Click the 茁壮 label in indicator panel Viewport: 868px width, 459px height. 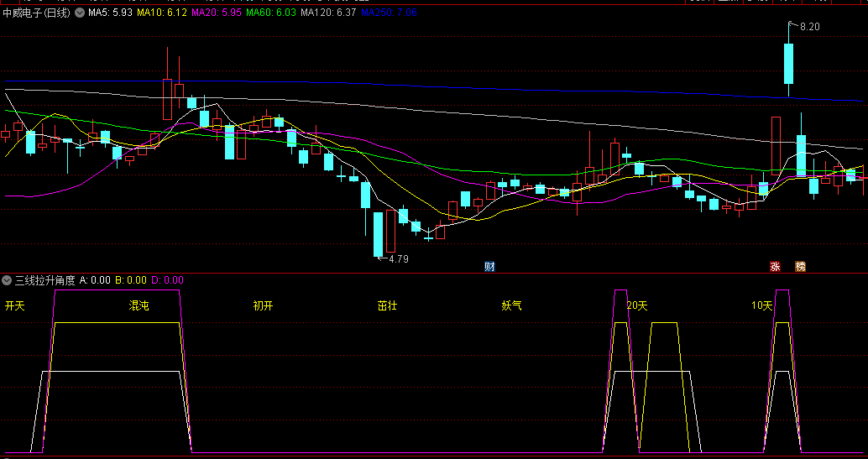[x=388, y=305]
